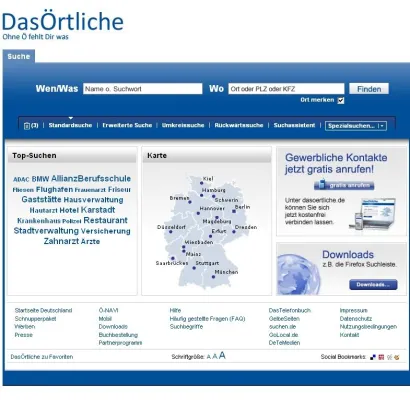Image resolution: width=410 pixels, height=400 pixels.
Task: Open the Suchassistent
Action: click(294, 125)
